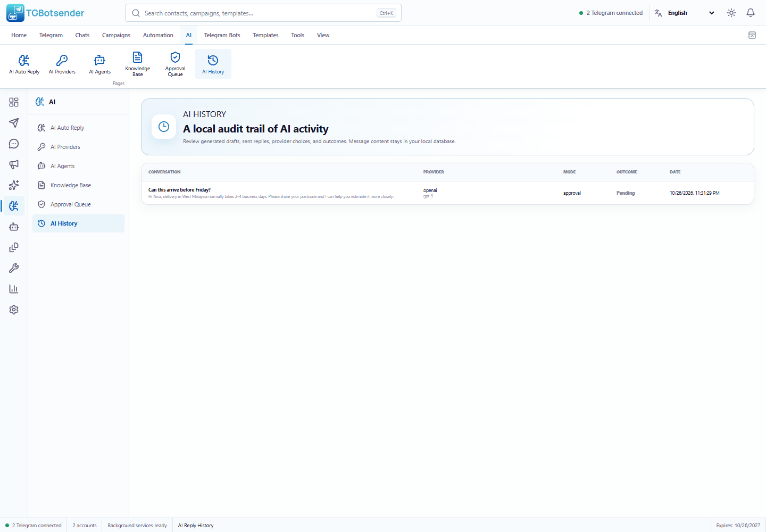Click status bar 2 Telegram connected

tap(34, 525)
